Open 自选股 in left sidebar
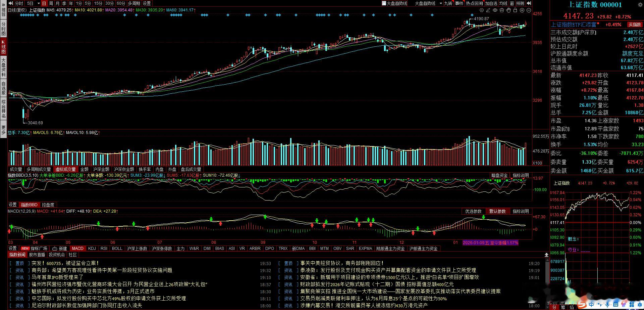The height and width of the screenshot is (310, 644). [x=3, y=88]
